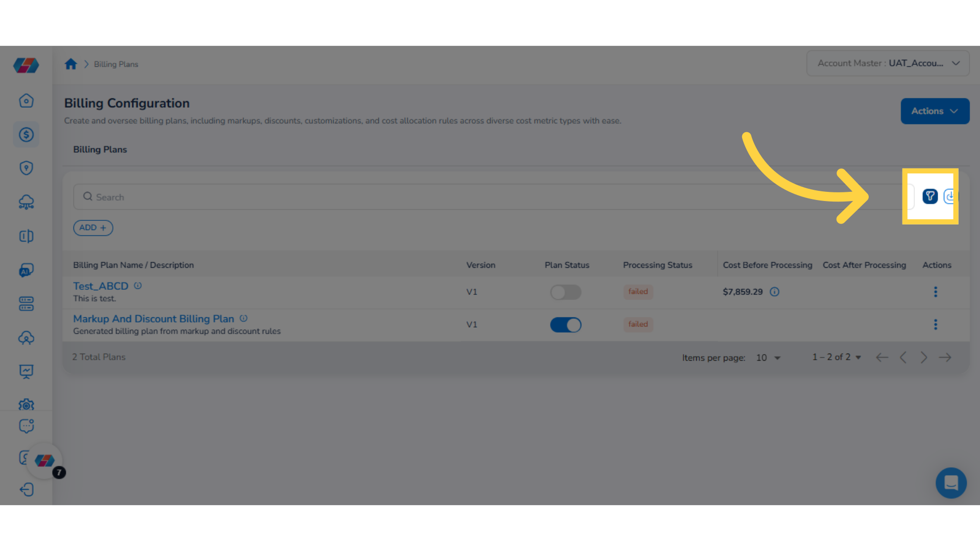Click the failed status of Test_ABCD
Viewport: 980px width, 551px height.
point(638,292)
